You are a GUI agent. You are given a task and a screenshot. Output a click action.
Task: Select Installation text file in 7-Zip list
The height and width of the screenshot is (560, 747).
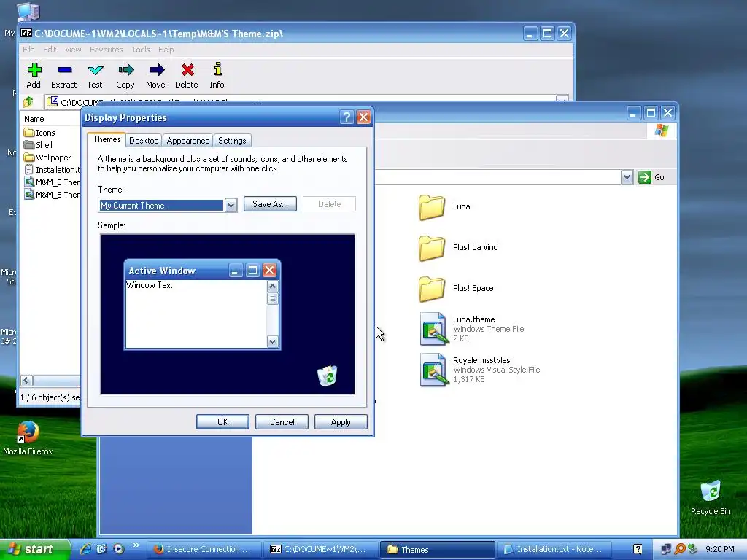52,169
